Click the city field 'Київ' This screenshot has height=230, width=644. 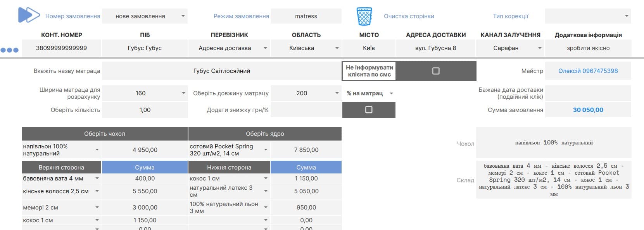pyautogui.click(x=369, y=48)
